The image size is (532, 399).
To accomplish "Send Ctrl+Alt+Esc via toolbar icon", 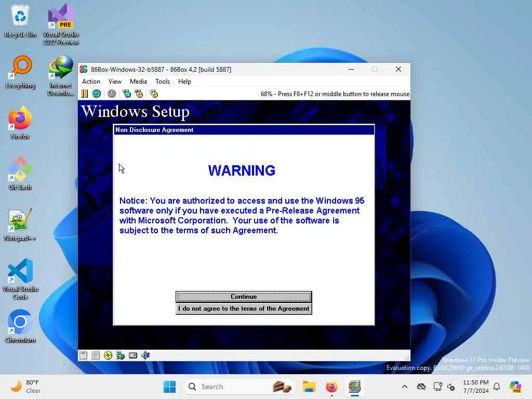I will tap(139, 94).
